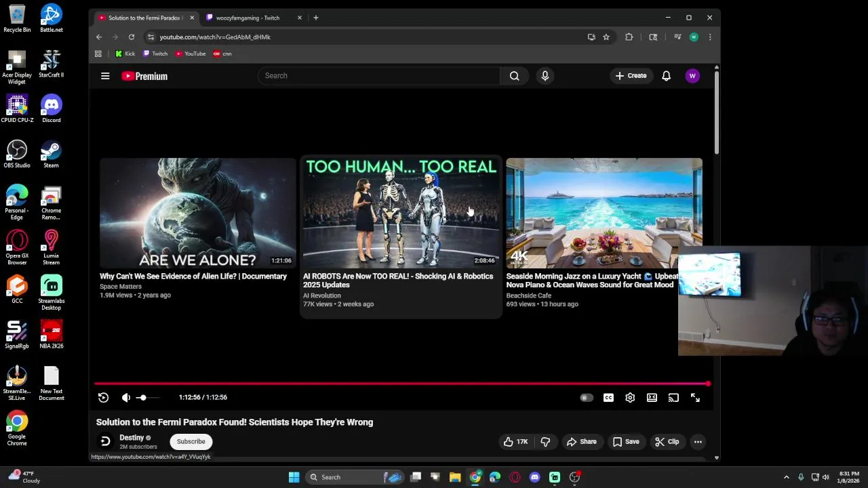
Task: Open the YouTube hamburger guide menu
Action: (x=105, y=76)
